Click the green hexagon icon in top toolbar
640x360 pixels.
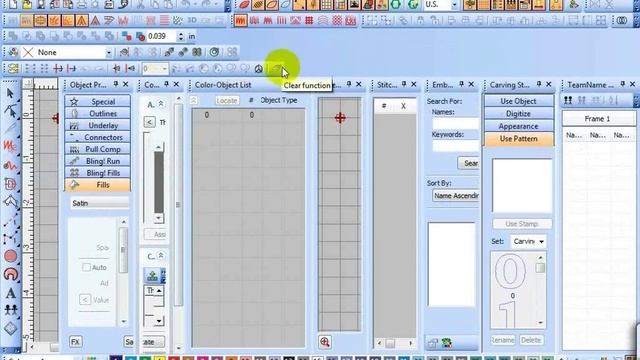pyautogui.click(x=396, y=4)
